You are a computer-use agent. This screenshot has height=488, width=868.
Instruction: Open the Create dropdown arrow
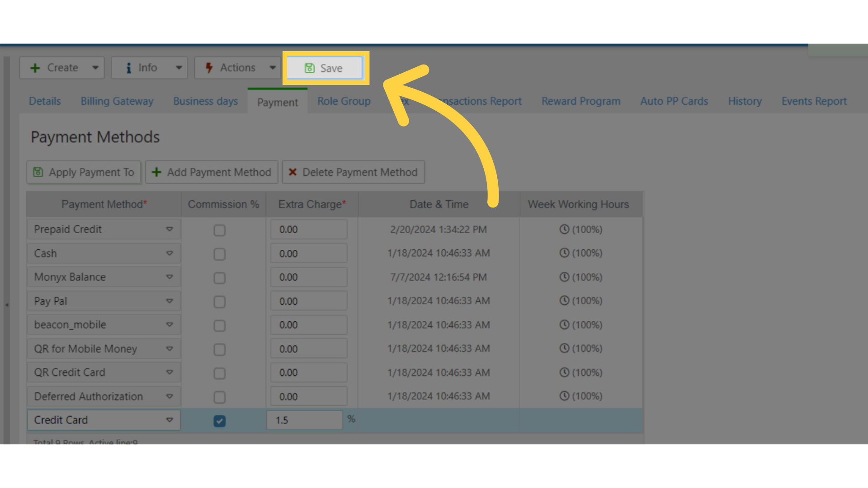click(95, 68)
